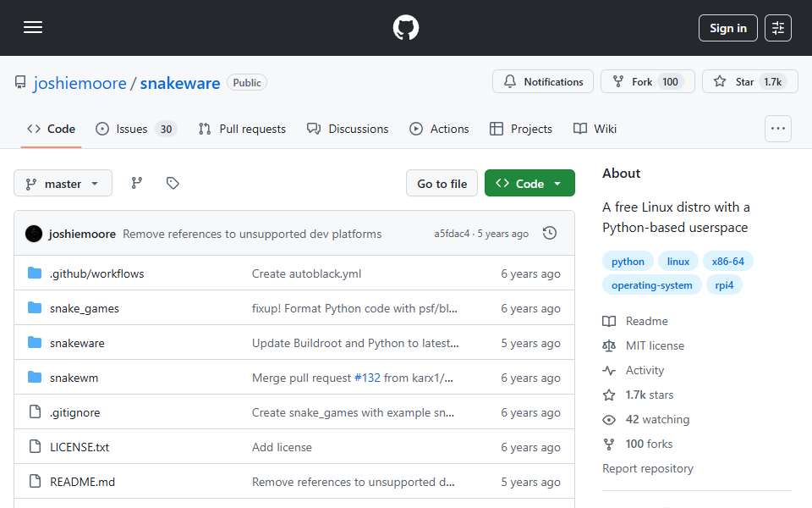This screenshot has height=508, width=812.
Task: Star the snakeware repository
Action: pyautogui.click(x=750, y=81)
